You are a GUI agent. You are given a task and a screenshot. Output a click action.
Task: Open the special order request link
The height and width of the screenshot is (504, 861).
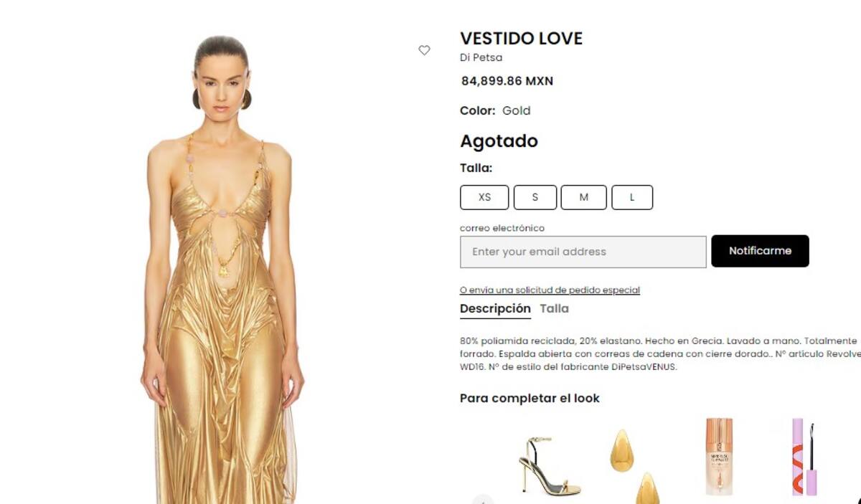pos(550,290)
